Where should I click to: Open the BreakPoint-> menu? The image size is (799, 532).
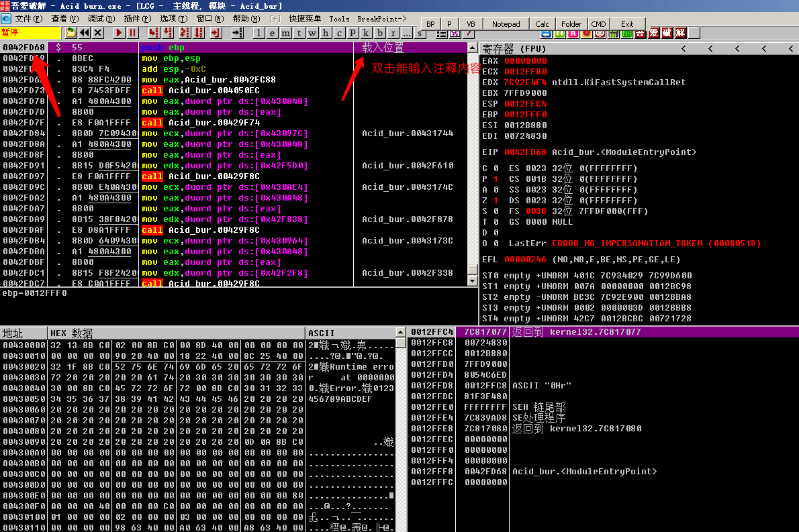tap(381, 19)
